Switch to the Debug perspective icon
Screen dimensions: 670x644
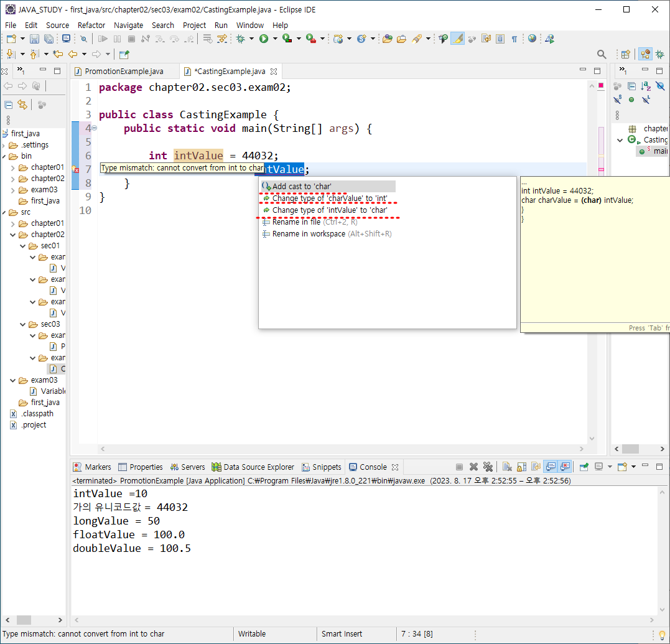pyautogui.click(x=660, y=54)
